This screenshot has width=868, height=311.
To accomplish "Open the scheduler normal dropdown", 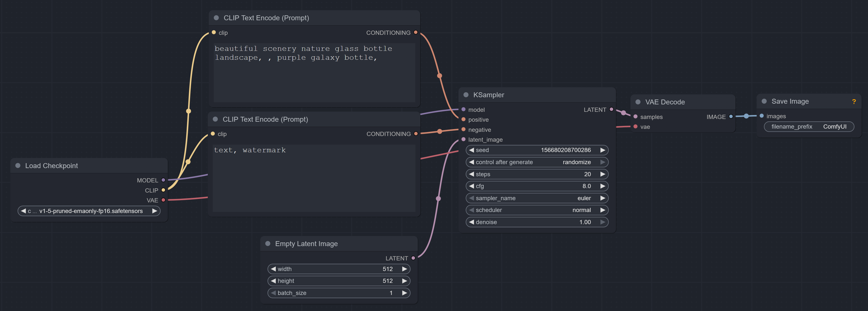I will [x=537, y=210].
